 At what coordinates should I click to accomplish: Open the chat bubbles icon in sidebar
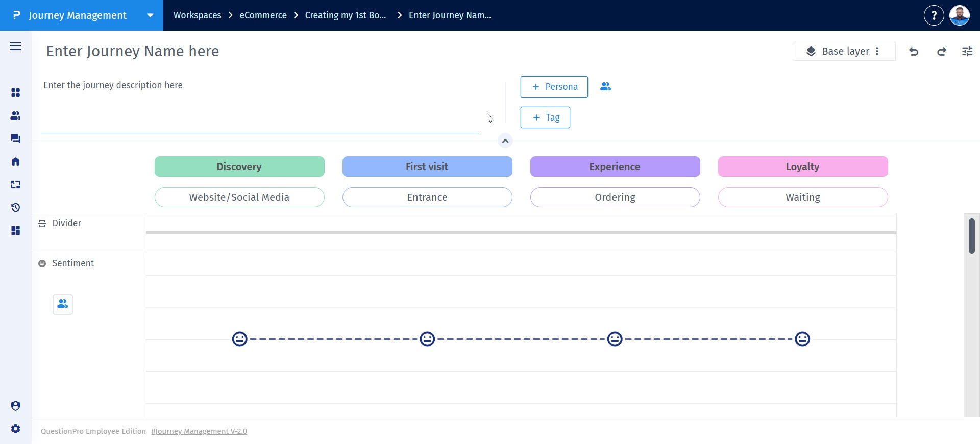pyautogui.click(x=16, y=138)
